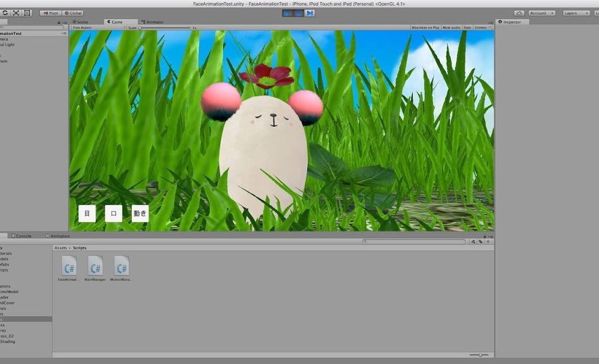Viewport: 599px width, 364px height.
Task: Select the FaceAnimationTest scene row
Action: coord(33,33)
